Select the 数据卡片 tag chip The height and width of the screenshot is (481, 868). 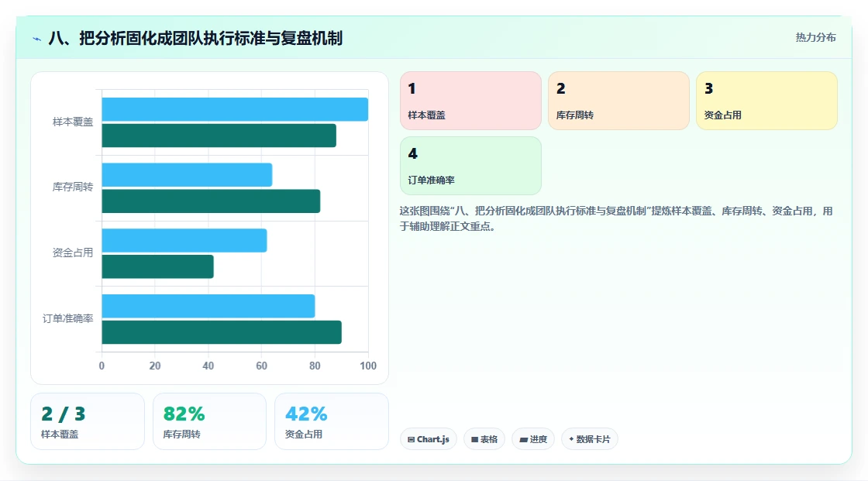590,439
